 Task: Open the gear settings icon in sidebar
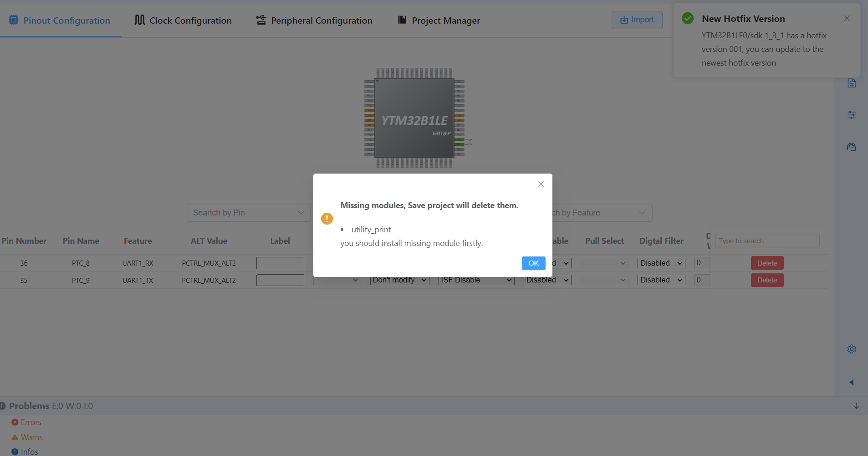pos(851,349)
